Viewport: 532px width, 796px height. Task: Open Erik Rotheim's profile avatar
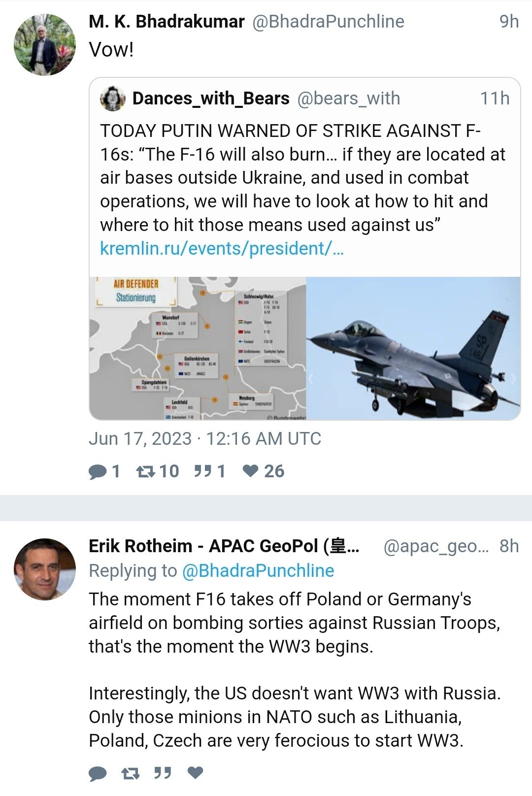coord(45,569)
